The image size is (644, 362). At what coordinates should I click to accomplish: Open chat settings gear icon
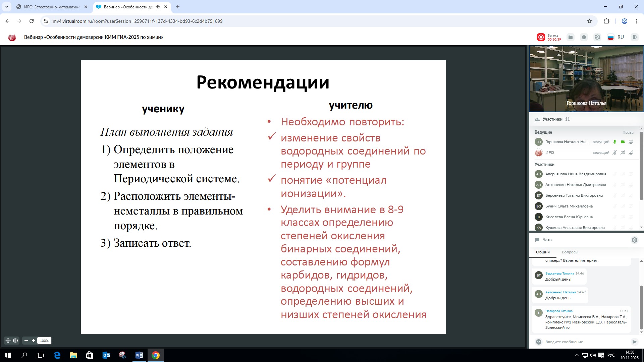tap(634, 240)
